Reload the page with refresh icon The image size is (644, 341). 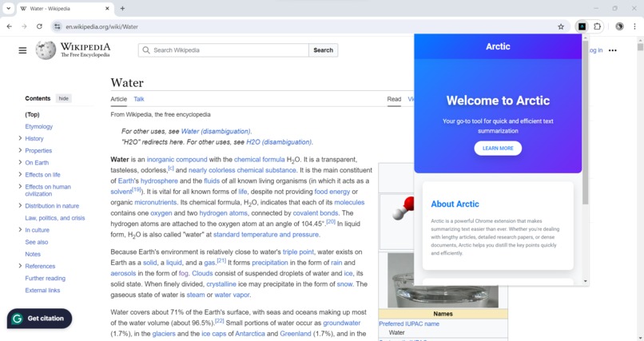pos(39,26)
